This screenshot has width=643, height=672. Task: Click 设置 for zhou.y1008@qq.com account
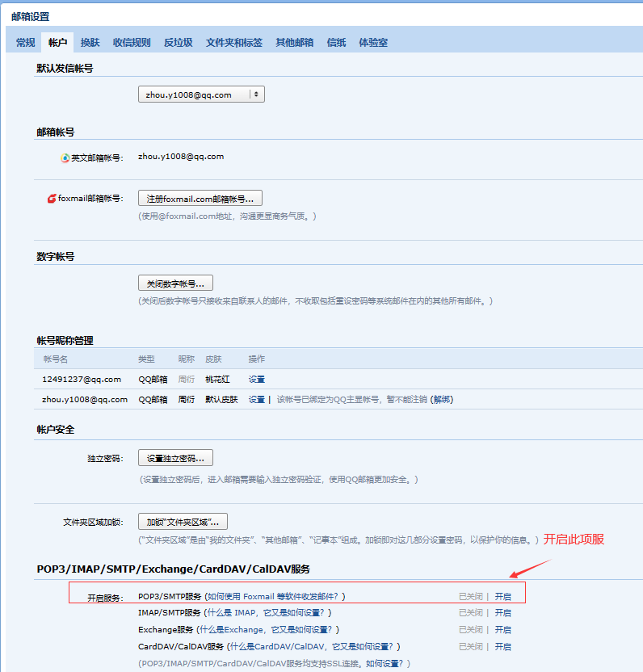[256, 400]
